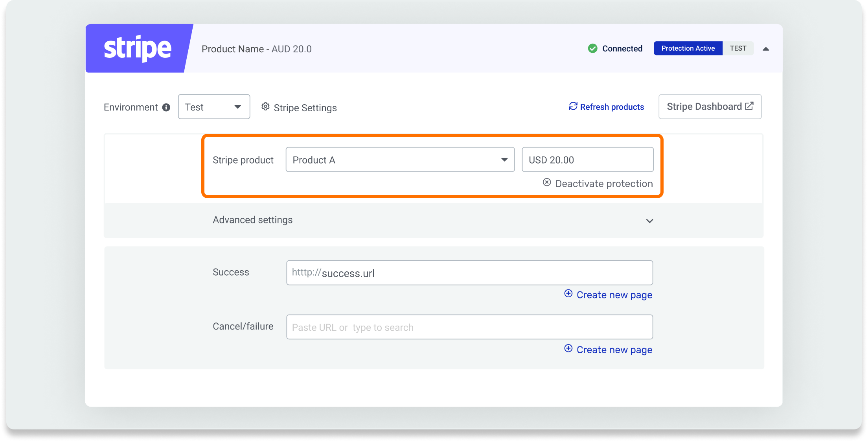Open the Stripe Dashboard button
The image size is (868, 442).
click(x=710, y=107)
